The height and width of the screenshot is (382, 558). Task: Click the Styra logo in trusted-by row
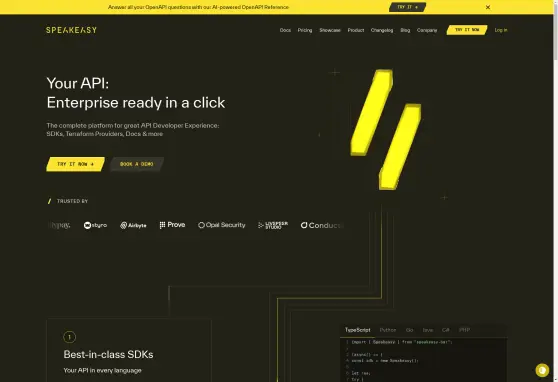[x=95, y=225]
